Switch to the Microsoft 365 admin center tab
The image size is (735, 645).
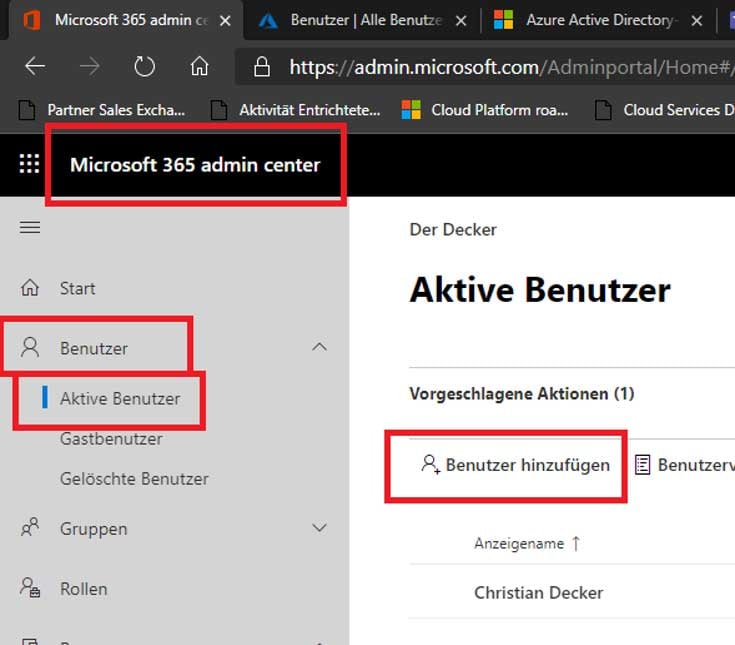127,21
